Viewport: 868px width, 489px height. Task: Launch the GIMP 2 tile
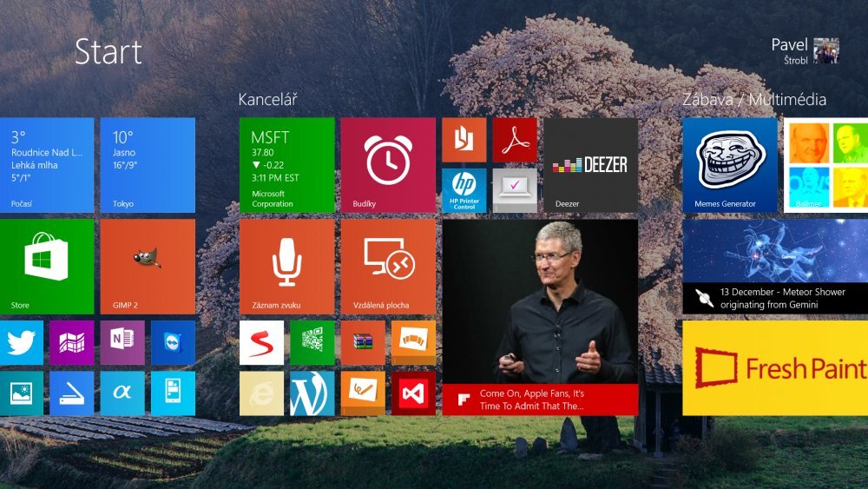click(148, 266)
